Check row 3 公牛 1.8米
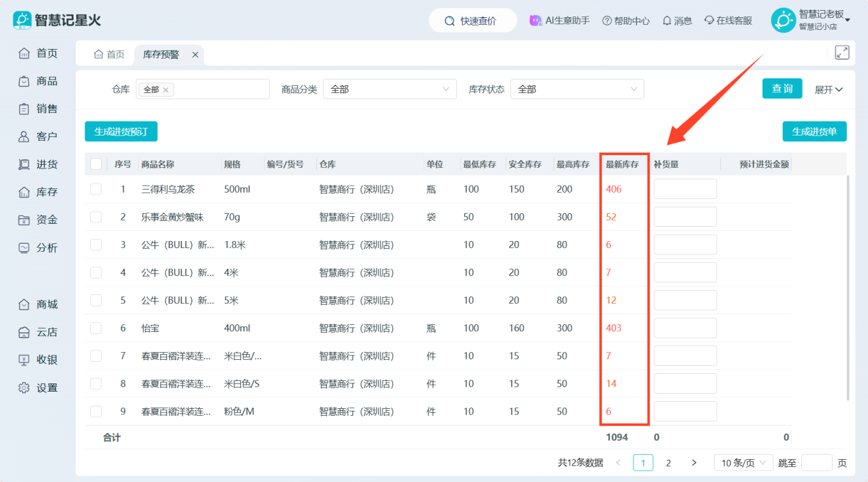This screenshot has width=868, height=482. click(x=96, y=245)
